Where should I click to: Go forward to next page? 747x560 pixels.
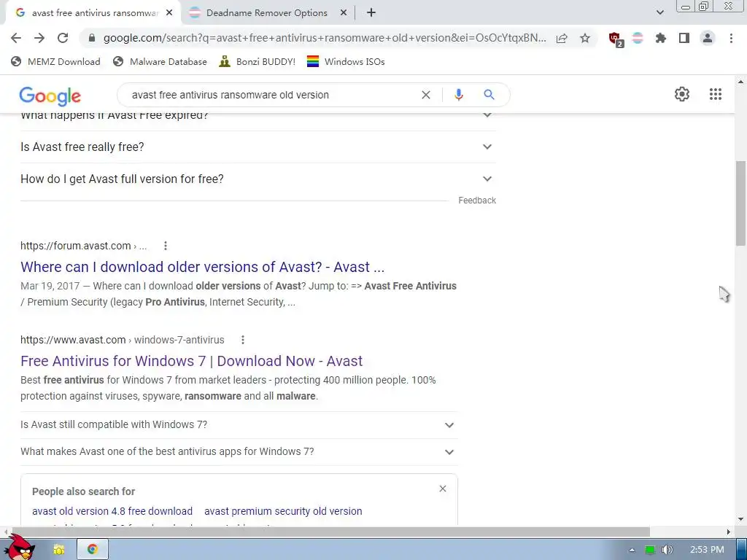coord(39,38)
